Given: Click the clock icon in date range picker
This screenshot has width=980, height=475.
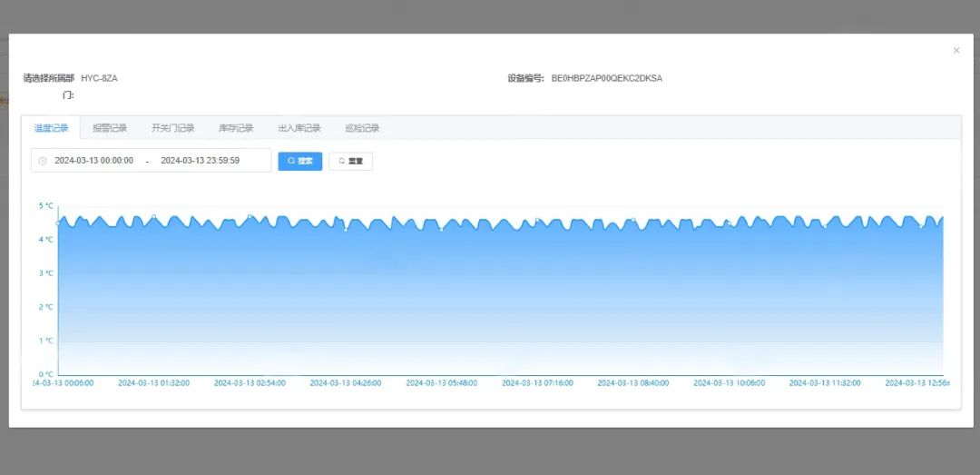Looking at the screenshot, I should click(x=43, y=161).
